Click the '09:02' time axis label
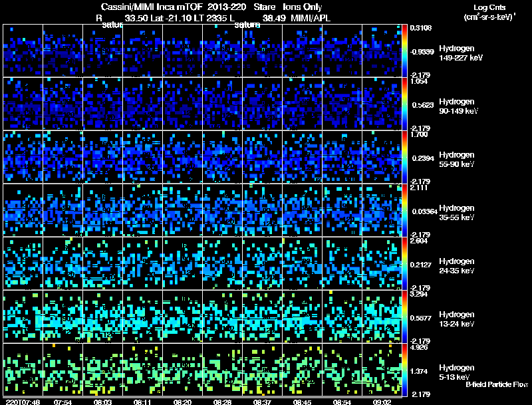Image resolution: width=532 pixels, height=405 pixels. (x=382, y=402)
